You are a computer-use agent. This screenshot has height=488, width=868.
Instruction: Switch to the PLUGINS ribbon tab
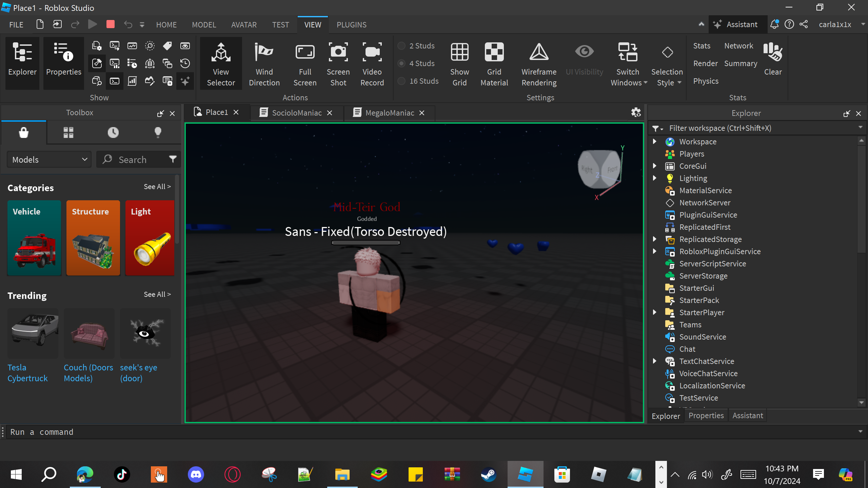click(x=351, y=25)
